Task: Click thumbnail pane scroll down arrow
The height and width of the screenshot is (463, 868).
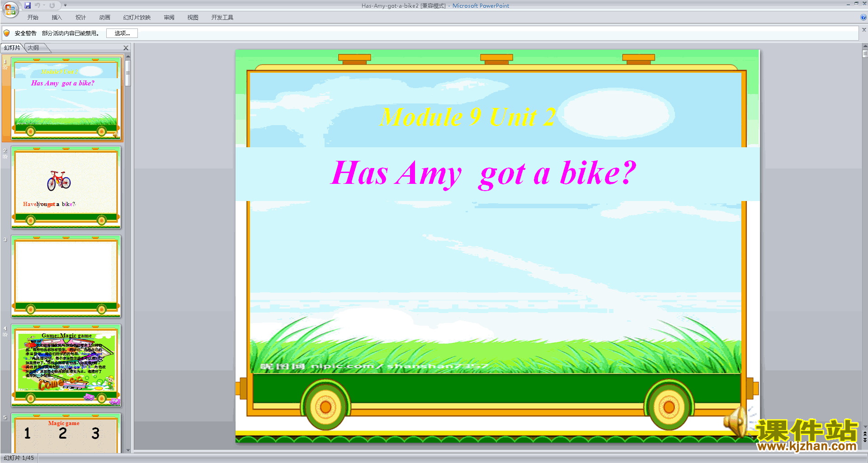Action: tap(128, 450)
